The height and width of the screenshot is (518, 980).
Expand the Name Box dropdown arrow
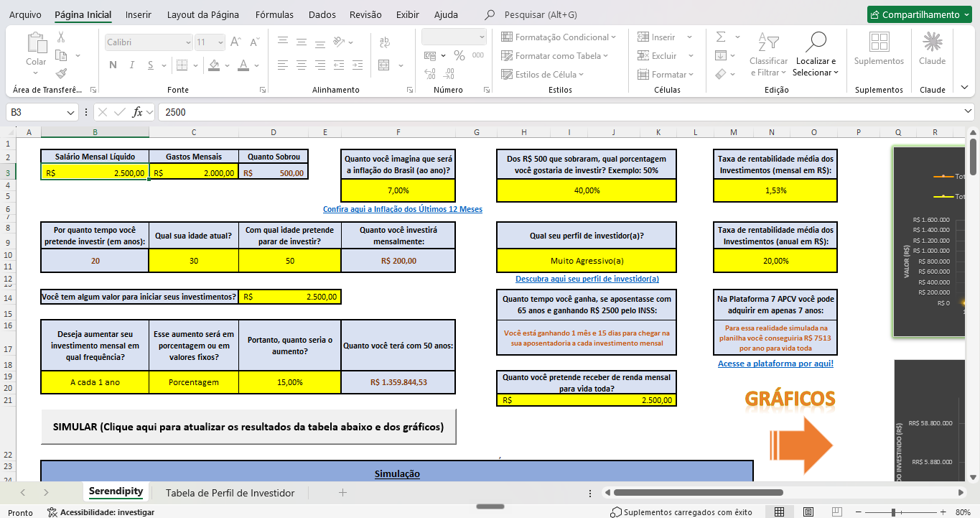[x=70, y=113]
